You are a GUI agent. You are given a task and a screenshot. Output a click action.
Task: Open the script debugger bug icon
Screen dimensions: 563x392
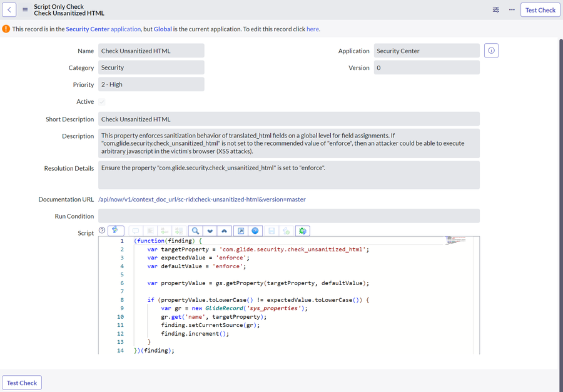tap(303, 231)
